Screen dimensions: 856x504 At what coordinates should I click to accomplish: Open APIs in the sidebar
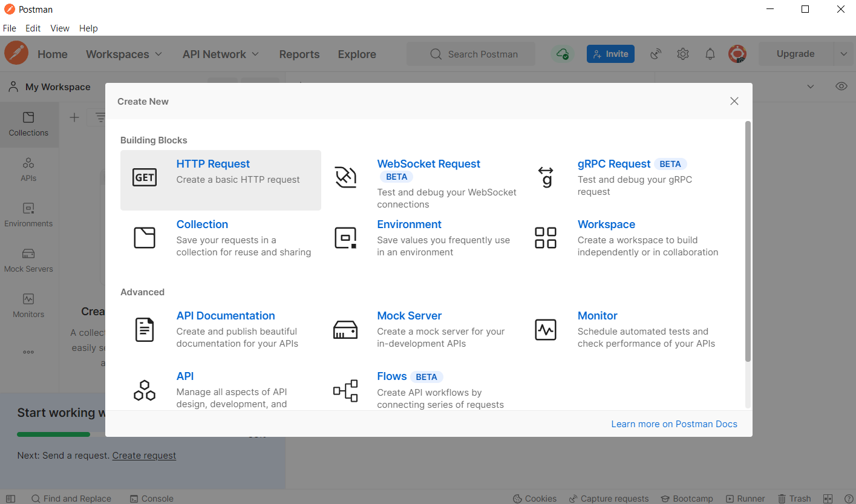[x=28, y=169]
